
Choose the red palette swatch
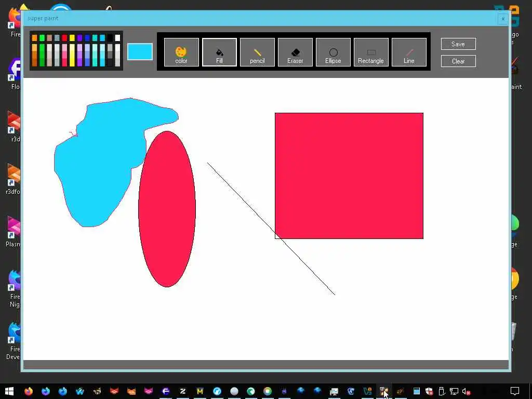coord(64,37)
